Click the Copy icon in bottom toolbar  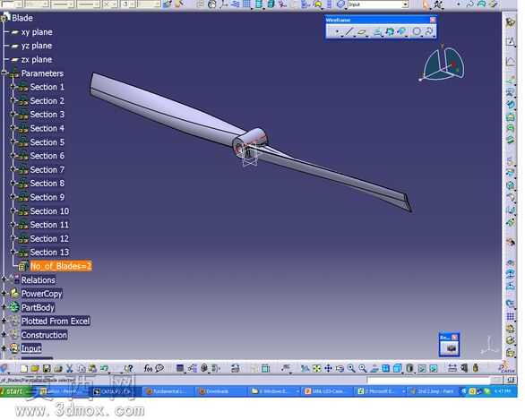[x=82, y=368]
